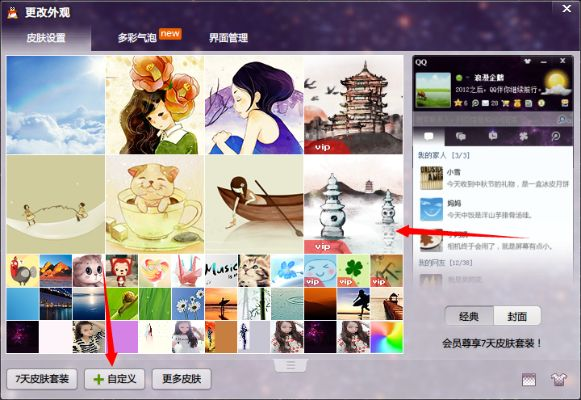Select the moonlit sea skin
Screen dimensions: 581x400
[89, 304]
